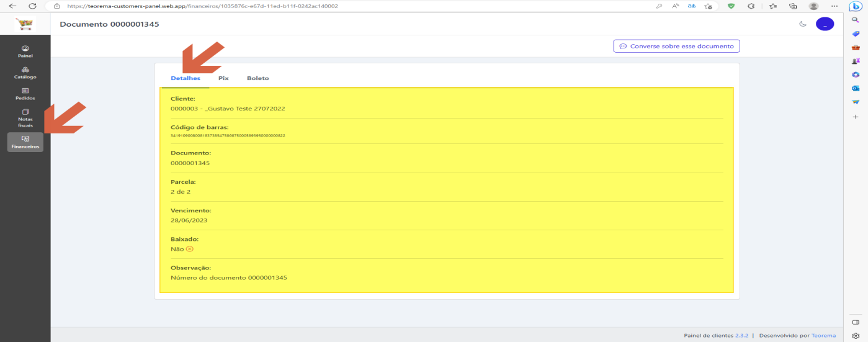Viewport: 868px width, 342px height.
Task: View site info lock icon
Action: (x=56, y=6)
